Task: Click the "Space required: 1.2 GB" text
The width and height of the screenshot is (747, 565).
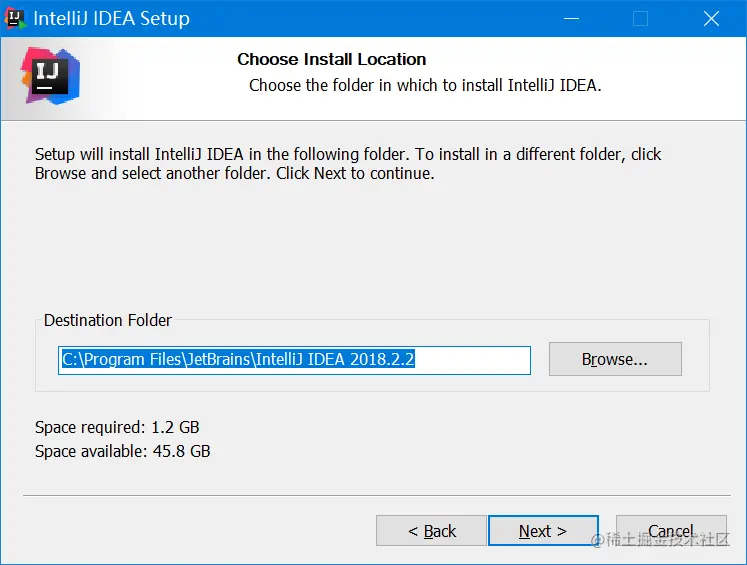Action: click(117, 427)
